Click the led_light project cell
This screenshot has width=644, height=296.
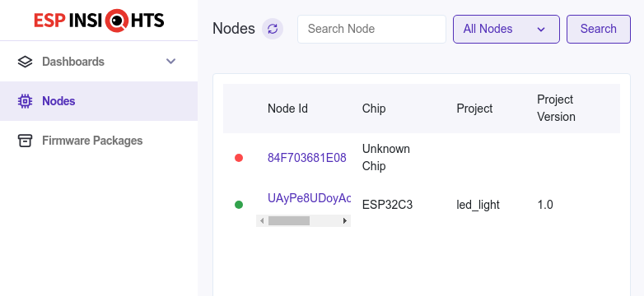click(x=478, y=205)
